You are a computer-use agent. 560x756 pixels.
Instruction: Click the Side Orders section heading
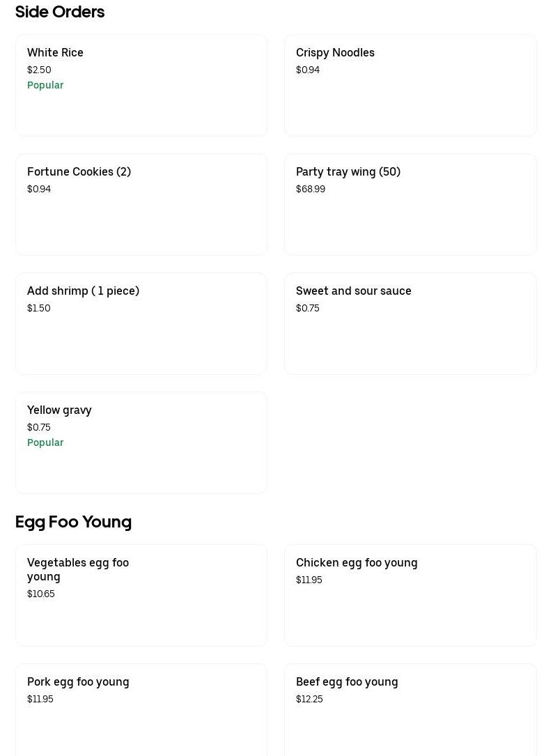point(60,12)
